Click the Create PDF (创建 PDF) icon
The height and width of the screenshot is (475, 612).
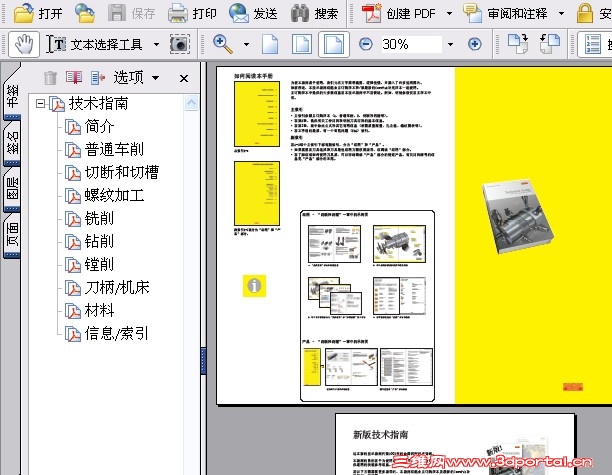pyautogui.click(x=371, y=13)
